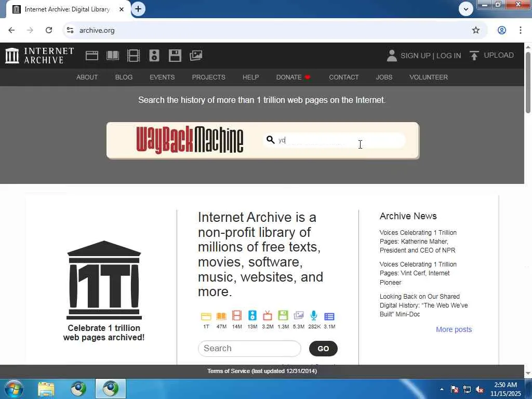Open the Action Center flag tray icon
The image size is (532, 399).
pos(455,390)
